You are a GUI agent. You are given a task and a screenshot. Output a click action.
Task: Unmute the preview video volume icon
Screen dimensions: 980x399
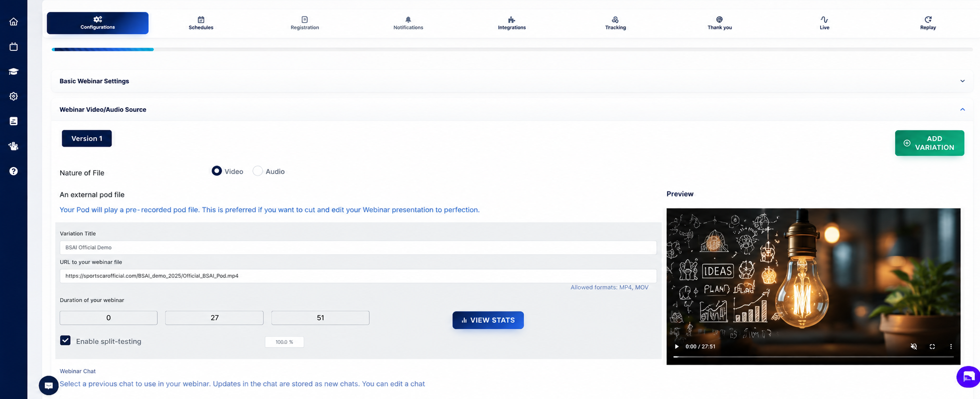pyautogui.click(x=914, y=346)
